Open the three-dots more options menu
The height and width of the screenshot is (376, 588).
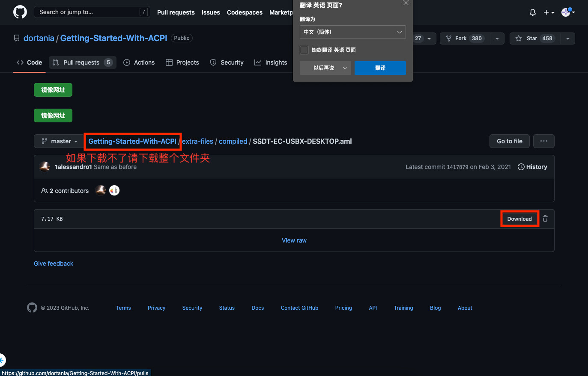544,141
